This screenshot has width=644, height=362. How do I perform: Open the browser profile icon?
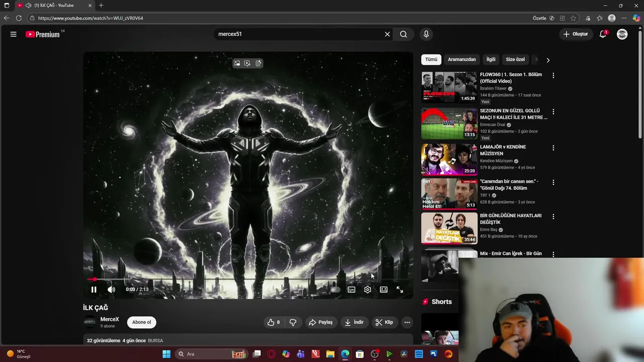[x=612, y=18]
